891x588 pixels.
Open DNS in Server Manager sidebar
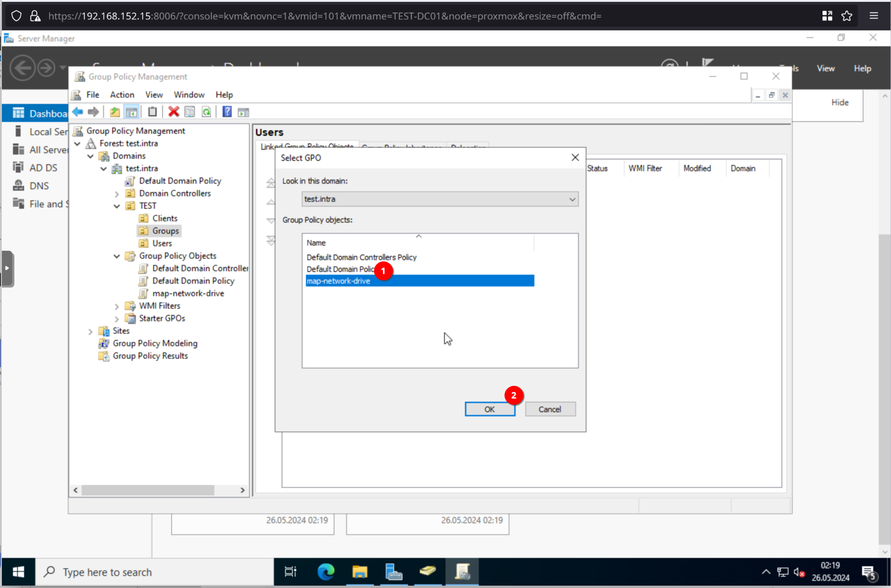point(31,186)
